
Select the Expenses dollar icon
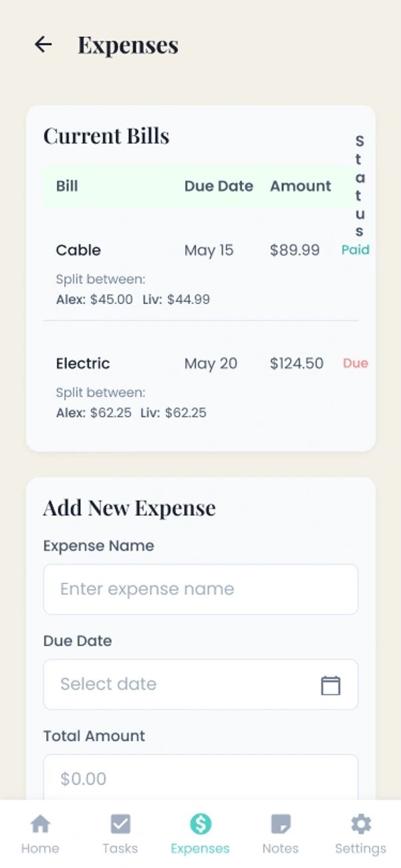click(x=200, y=824)
